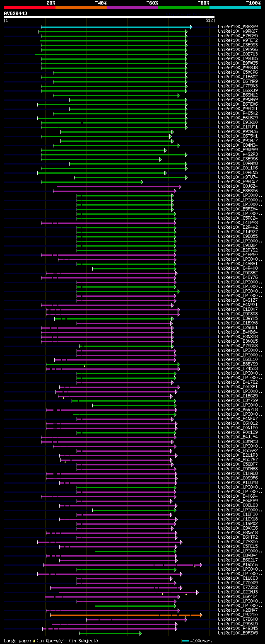Open the UniRef100_B7FGY5 hit label
The height and width of the screenshot is (644, 265).
tap(238, 36)
